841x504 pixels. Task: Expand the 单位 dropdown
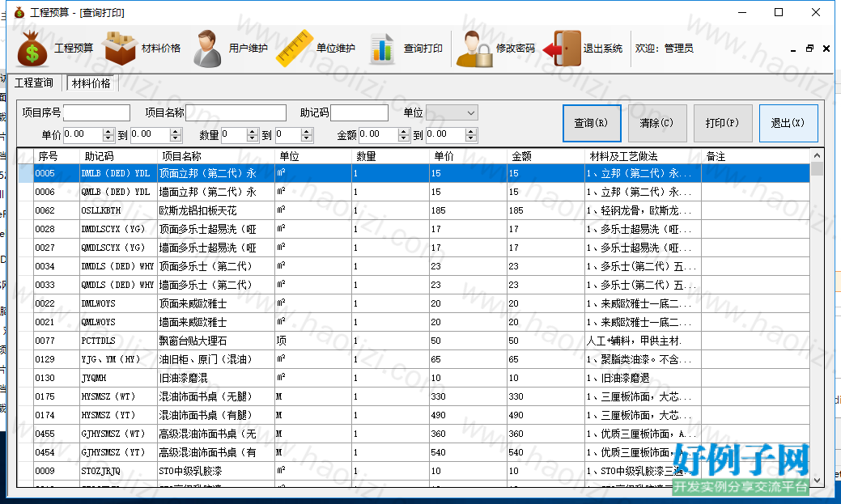[470, 113]
